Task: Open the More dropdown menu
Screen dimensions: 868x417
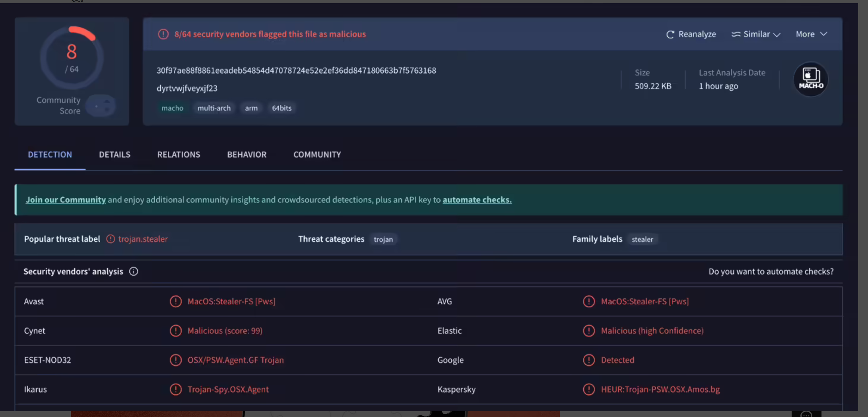Action: pos(811,35)
